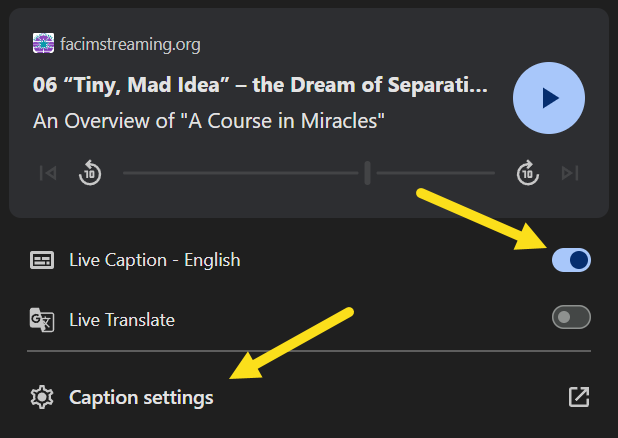Go to the previous track
The image size is (618, 438).
point(48,173)
